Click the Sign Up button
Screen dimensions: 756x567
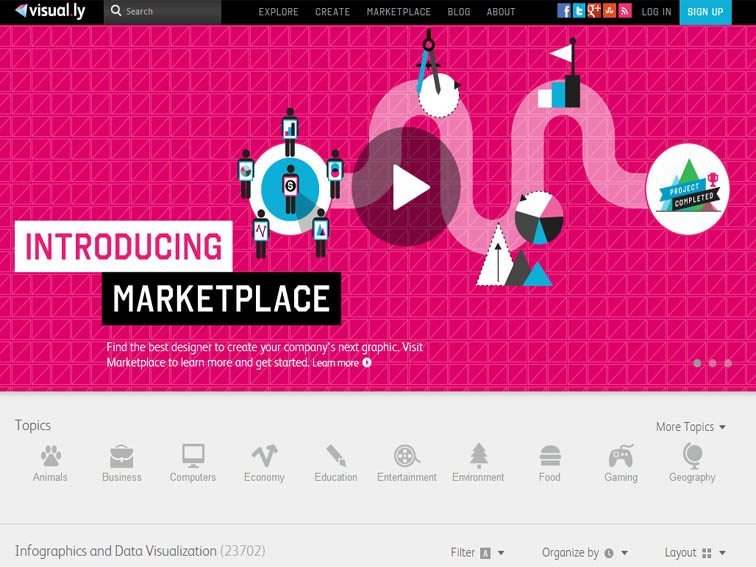(705, 12)
